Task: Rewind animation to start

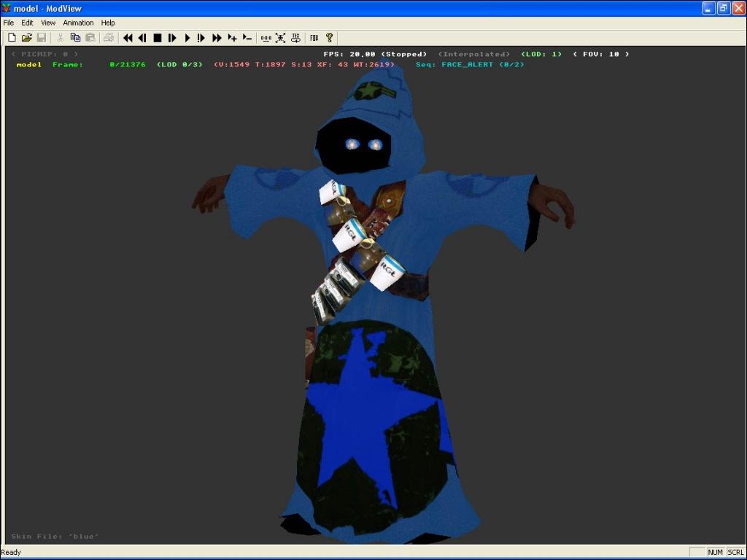Action: [128, 38]
